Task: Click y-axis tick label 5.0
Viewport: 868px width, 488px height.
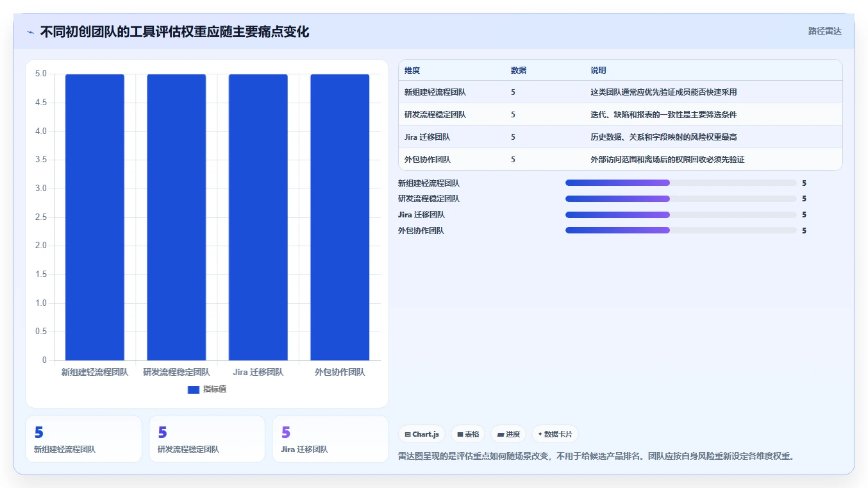Action: pyautogui.click(x=41, y=74)
